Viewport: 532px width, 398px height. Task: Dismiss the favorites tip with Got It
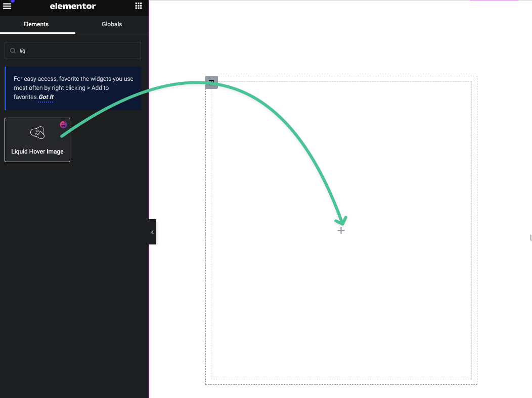click(x=46, y=97)
